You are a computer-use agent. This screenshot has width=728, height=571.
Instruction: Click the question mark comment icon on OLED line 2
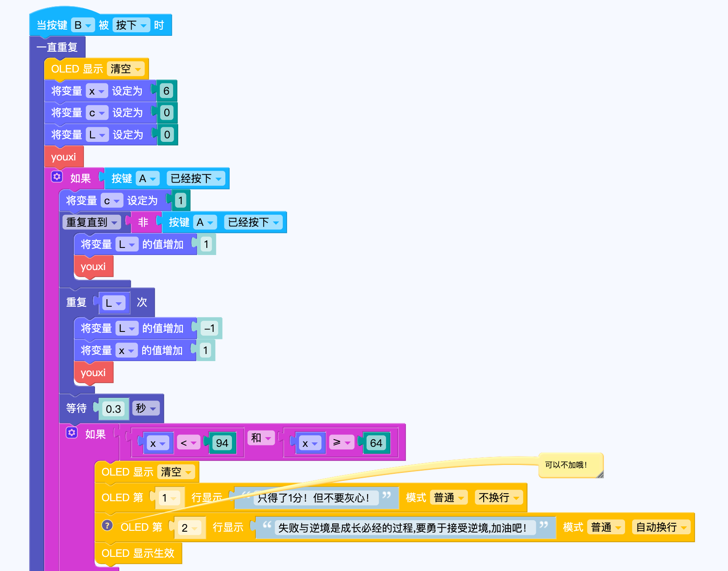click(x=107, y=525)
